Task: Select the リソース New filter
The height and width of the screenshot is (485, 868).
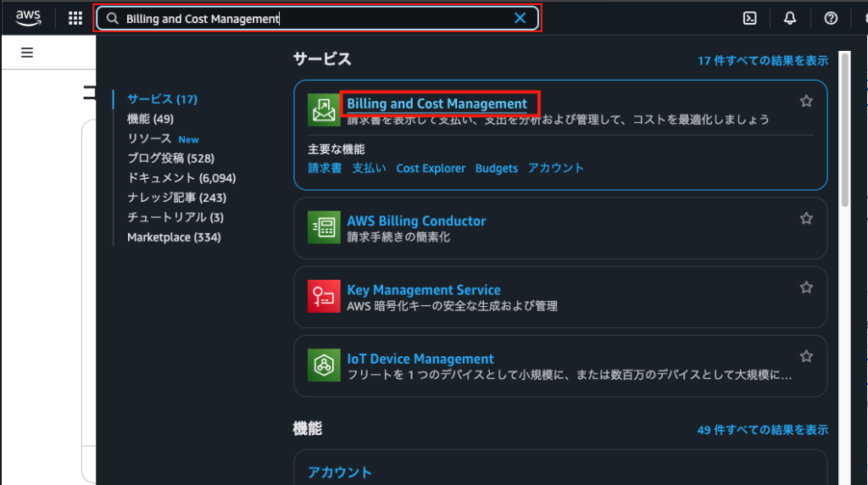Action: (x=163, y=139)
